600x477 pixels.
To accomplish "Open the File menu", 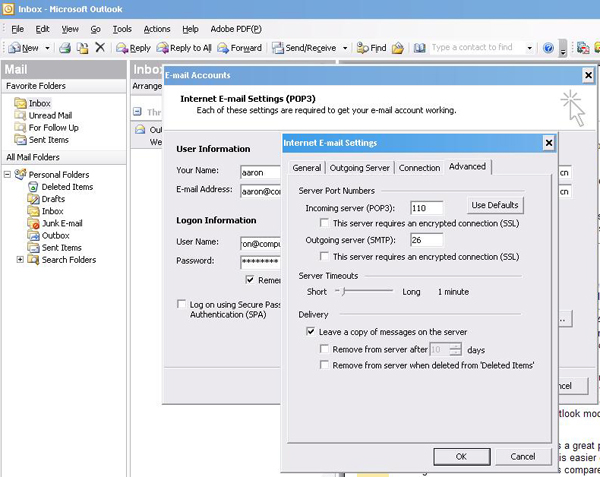I will click(17, 29).
